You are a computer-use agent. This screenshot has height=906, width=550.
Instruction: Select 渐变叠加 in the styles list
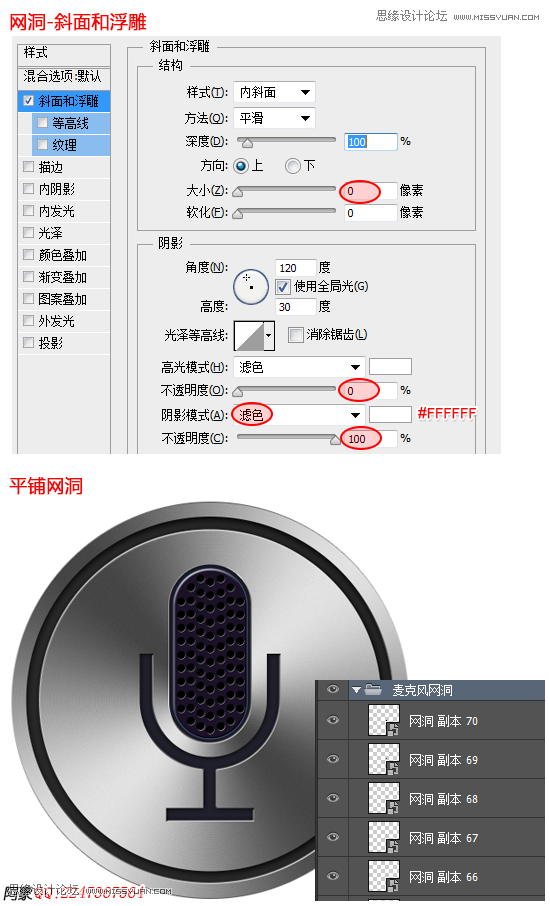(x=64, y=277)
